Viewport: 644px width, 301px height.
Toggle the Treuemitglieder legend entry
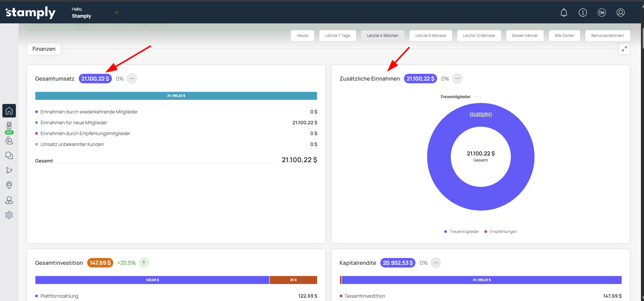tap(462, 232)
